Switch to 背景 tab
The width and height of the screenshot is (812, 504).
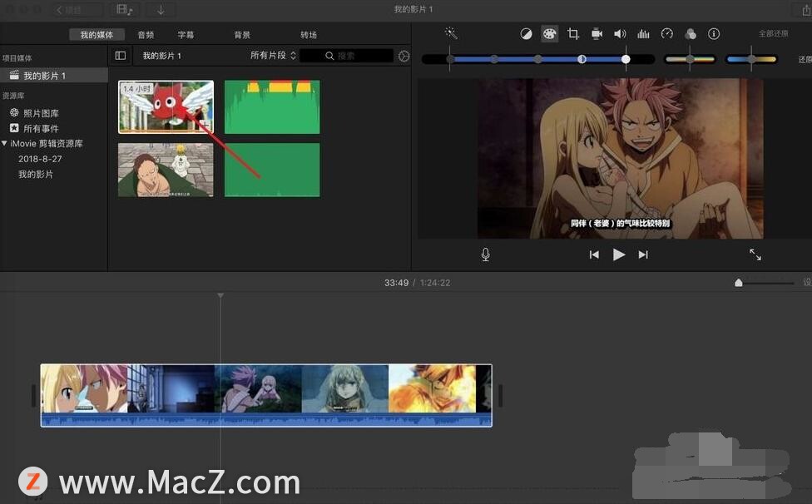click(242, 35)
